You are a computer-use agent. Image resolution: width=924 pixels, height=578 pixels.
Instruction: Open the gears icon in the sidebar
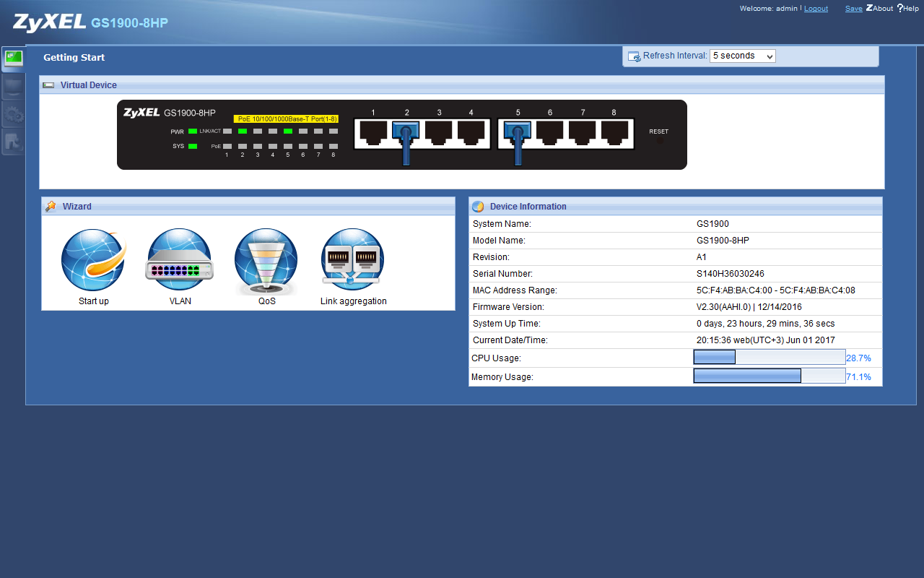[13, 115]
